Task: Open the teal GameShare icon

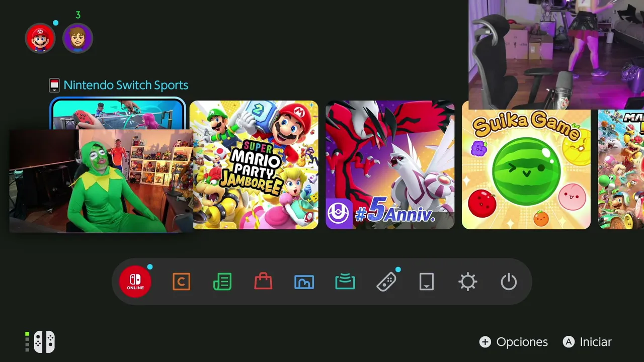Action: click(x=345, y=282)
